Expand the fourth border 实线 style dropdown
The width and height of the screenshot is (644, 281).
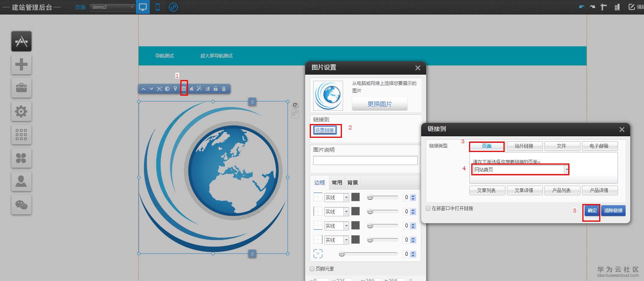pyautogui.click(x=346, y=240)
